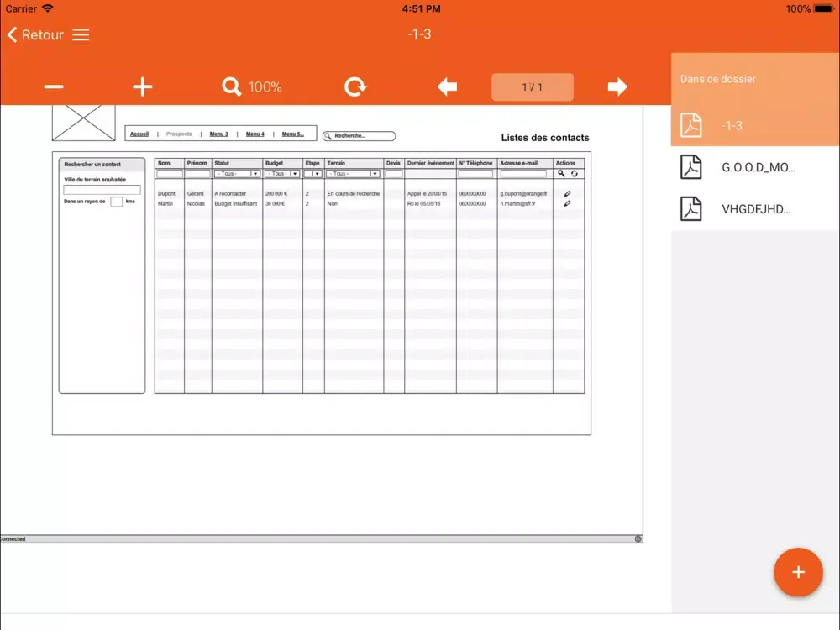Click the Nom filter input
The height and width of the screenshot is (630, 840).
(170, 174)
